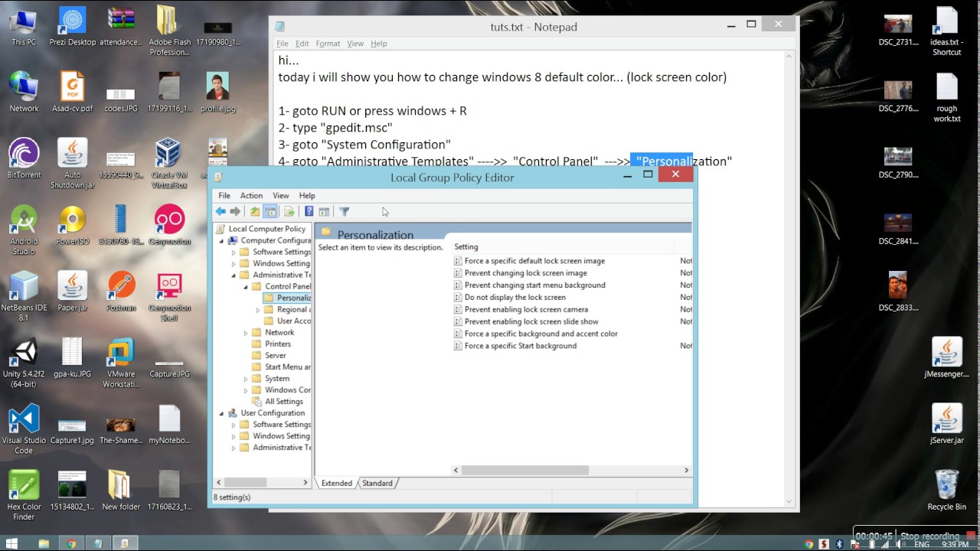This screenshot has width=980, height=551.
Task: Select the PowerISO desktop icon
Action: pyautogui.click(x=73, y=225)
